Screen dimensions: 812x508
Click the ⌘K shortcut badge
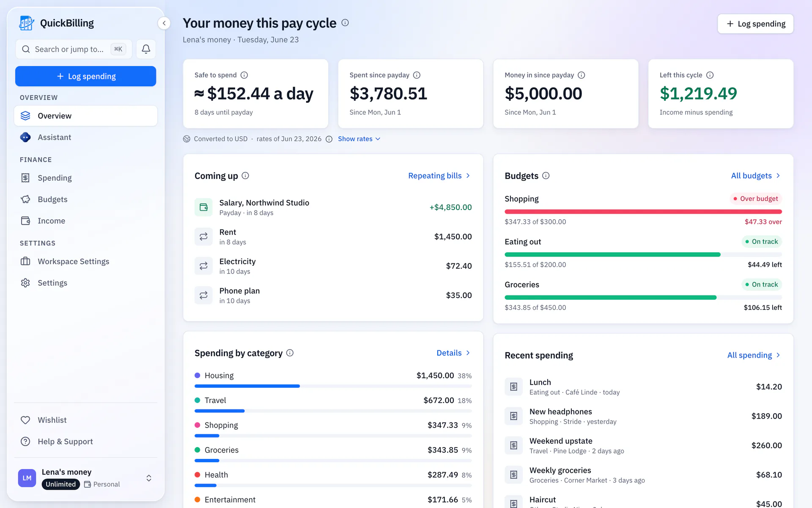[x=118, y=49]
